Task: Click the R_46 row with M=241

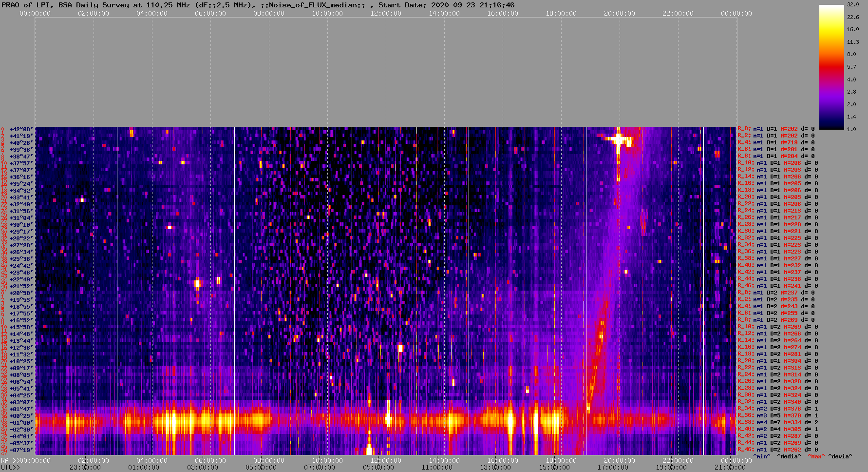Action: 778,286
